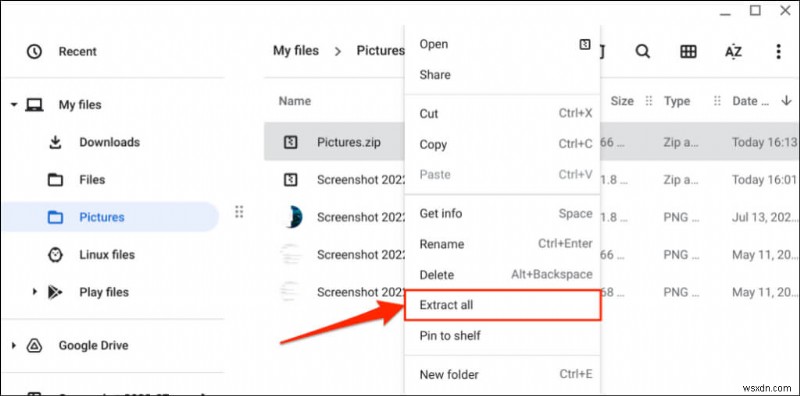Screen dimensions: 800x396
Task: Click the Recent clock icon
Action: (x=34, y=52)
